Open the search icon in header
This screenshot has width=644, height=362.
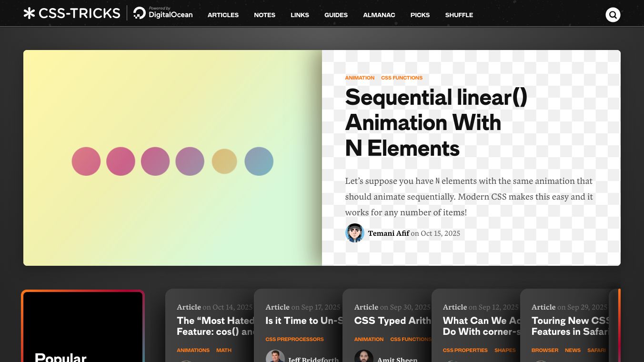[613, 15]
